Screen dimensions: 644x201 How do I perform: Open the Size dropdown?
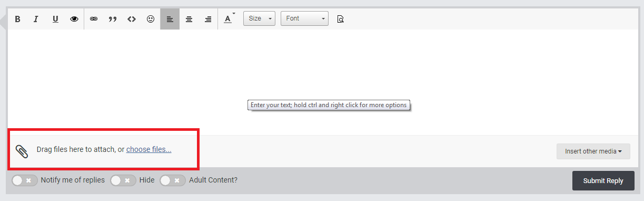point(259,18)
